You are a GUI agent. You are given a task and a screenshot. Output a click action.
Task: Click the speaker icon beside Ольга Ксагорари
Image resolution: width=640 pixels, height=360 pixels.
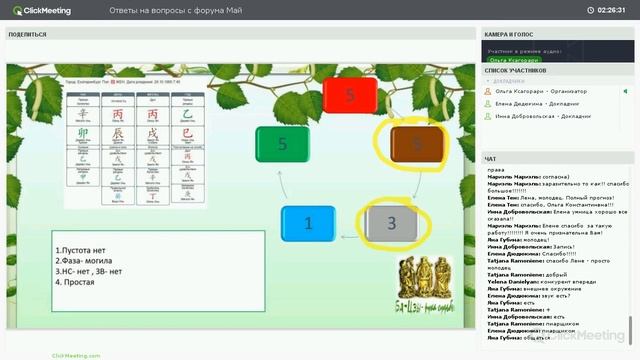[625, 91]
